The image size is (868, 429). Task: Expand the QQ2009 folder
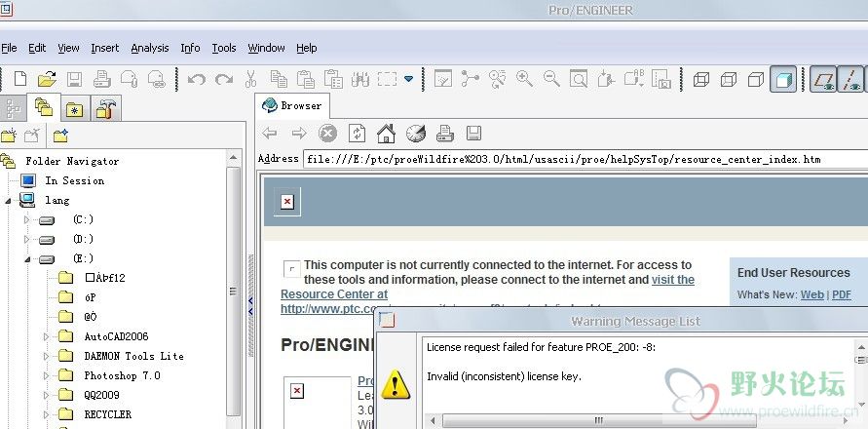click(47, 395)
